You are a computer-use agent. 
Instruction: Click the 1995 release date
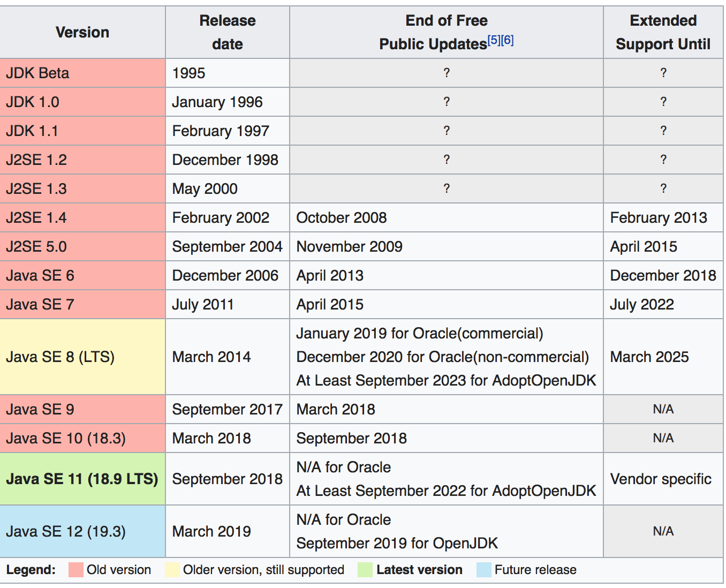(x=188, y=73)
